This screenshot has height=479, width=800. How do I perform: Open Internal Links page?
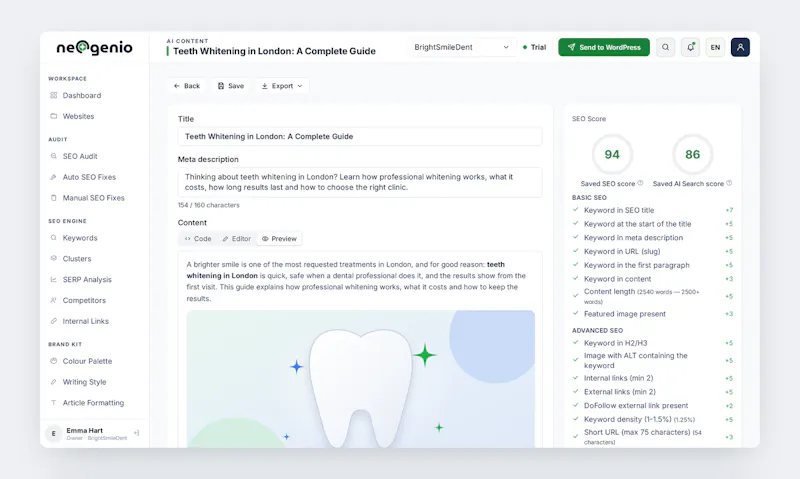coord(85,321)
